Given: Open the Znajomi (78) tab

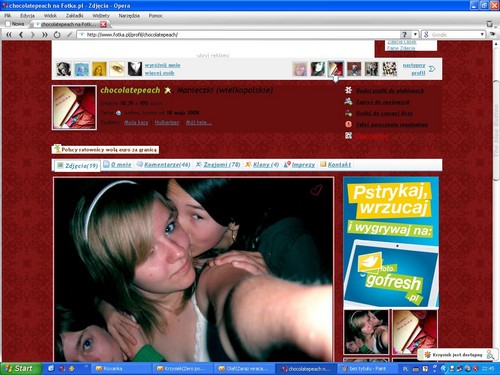Looking at the screenshot, I should (222, 165).
